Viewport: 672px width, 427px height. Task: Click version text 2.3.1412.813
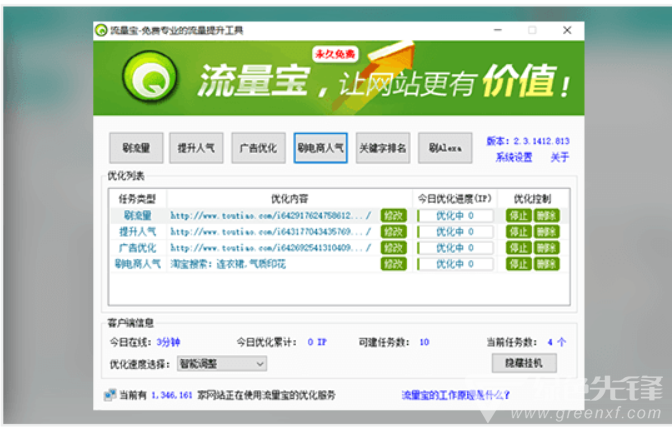[542, 141]
